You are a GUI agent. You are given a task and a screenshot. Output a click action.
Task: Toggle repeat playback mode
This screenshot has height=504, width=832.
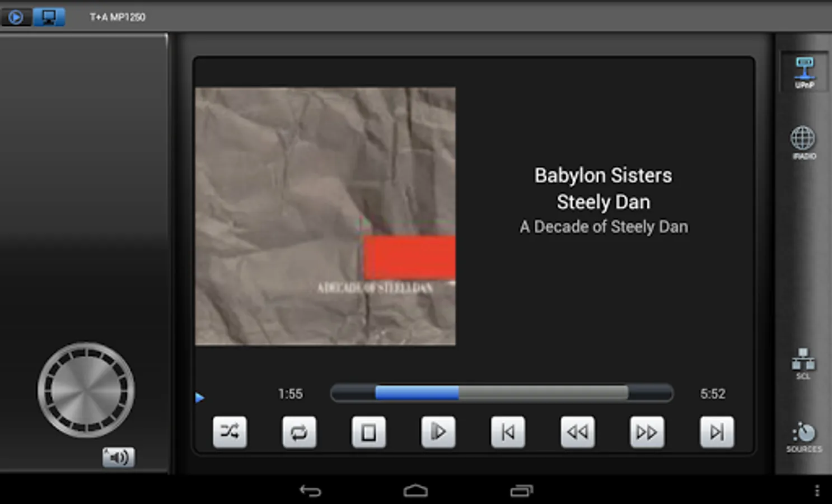(x=299, y=432)
